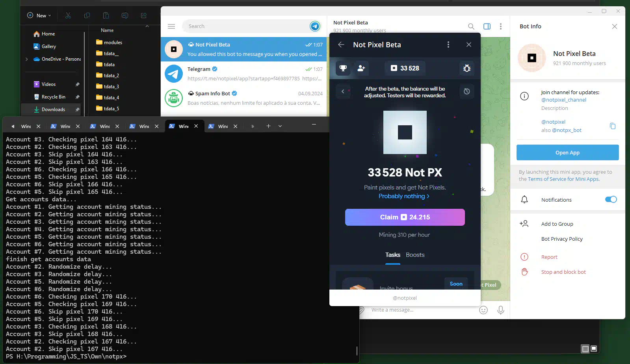Click the Telegram Search input field
This screenshot has height=364, width=630.
click(246, 26)
